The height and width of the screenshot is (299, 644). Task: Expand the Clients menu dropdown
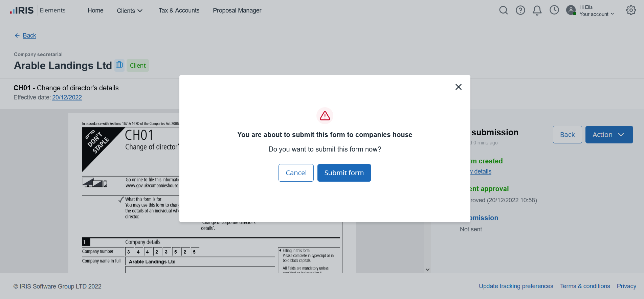(x=130, y=11)
